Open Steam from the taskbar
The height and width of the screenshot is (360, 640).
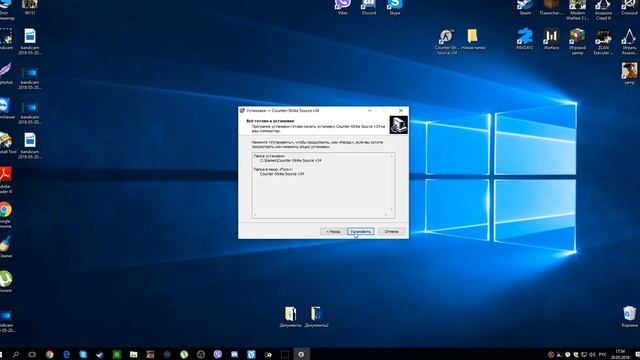(x=100, y=354)
